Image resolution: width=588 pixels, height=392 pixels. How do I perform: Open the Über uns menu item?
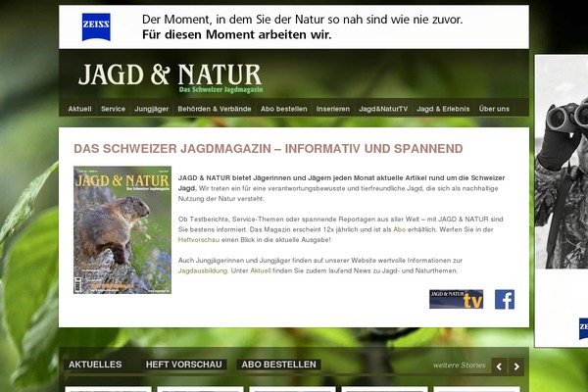[x=494, y=109]
